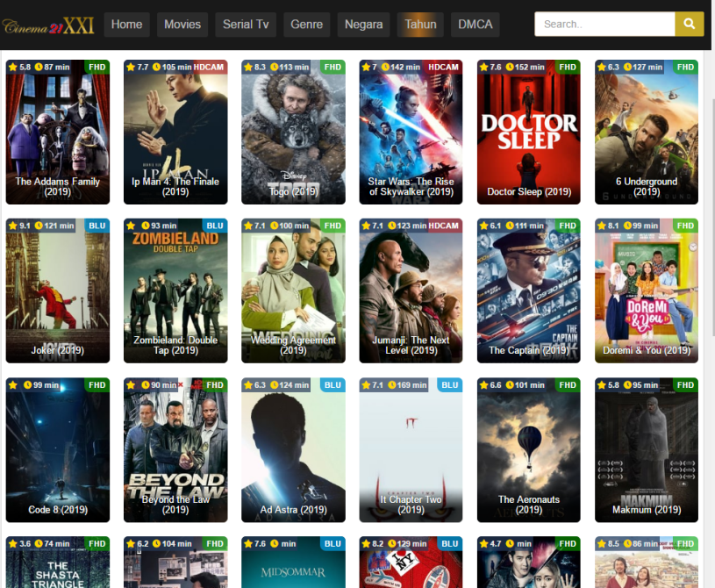The height and width of the screenshot is (588, 715).
Task: Open Doremi & You (2019) poster
Action: [647, 290]
